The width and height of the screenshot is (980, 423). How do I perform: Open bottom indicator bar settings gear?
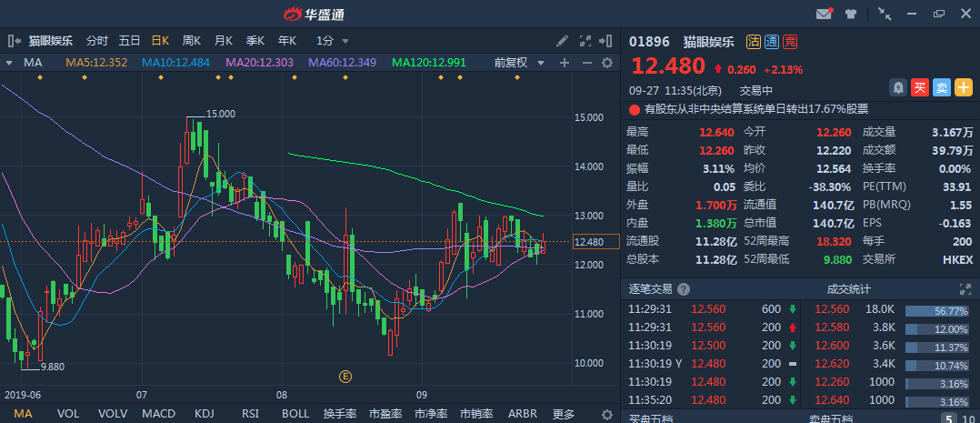pyautogui.click(x=607, y=414)
